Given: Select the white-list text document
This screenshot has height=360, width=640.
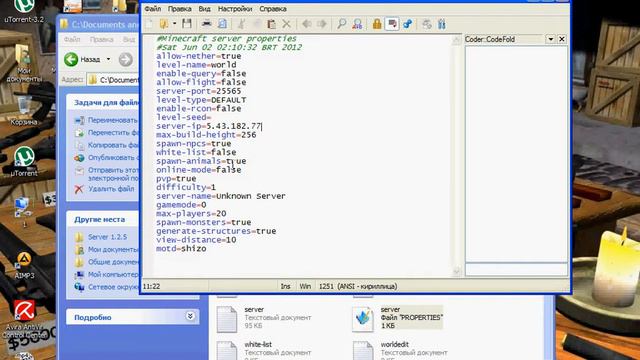Looking at the screenshot, I should click(x=264, y=350).
